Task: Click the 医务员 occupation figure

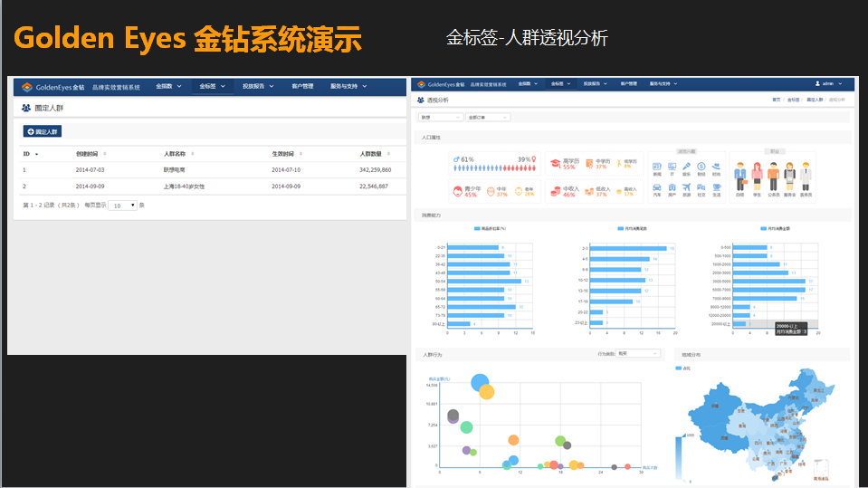Action: 806,177
